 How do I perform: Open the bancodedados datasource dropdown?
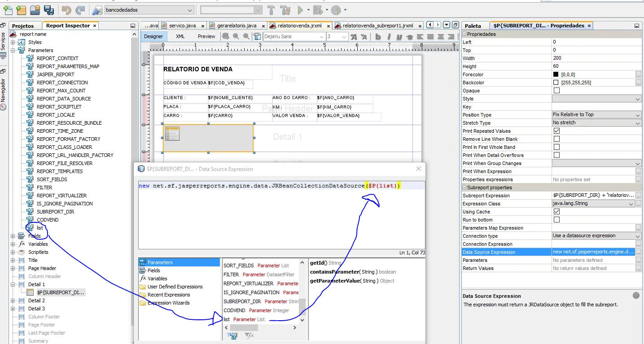click(190, 10)
